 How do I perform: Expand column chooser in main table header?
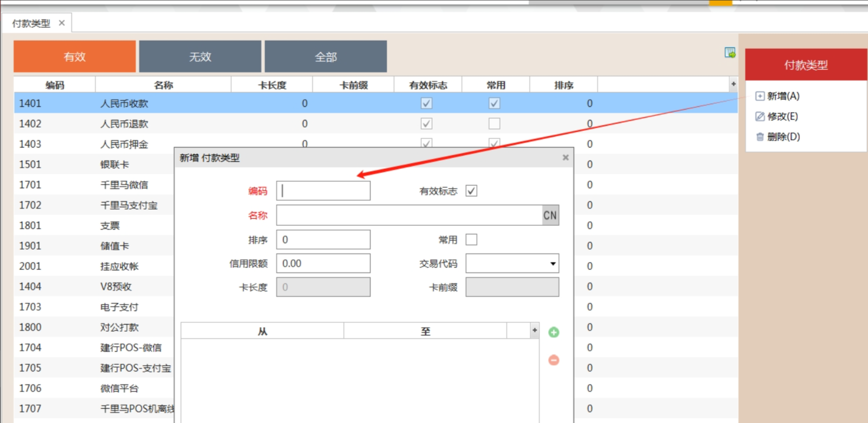733,84
